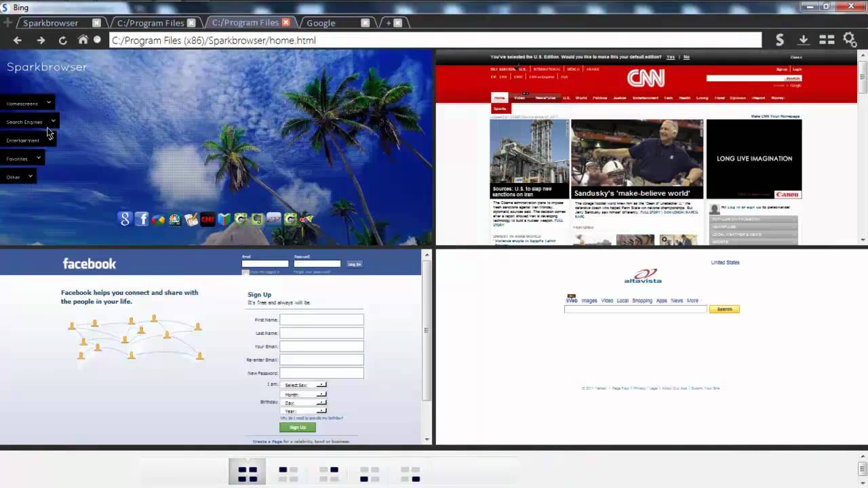Click the CNN logo in the CNN pane

[x=646, y=79]
